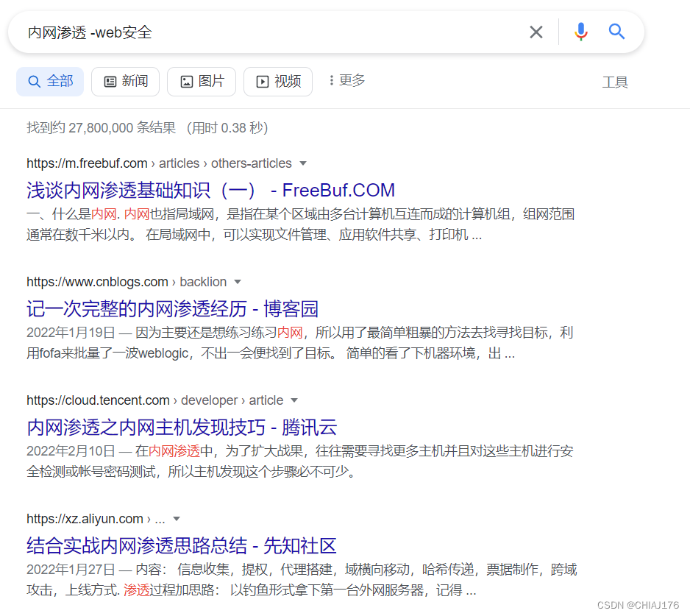
Task: Clear the search query with the X icon
Action: [x=536, y=32]
